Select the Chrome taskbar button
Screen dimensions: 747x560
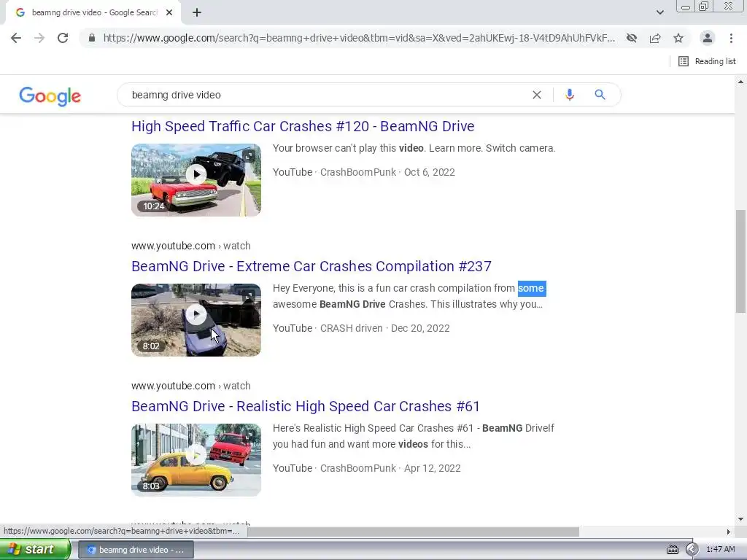tap(136, 550)
